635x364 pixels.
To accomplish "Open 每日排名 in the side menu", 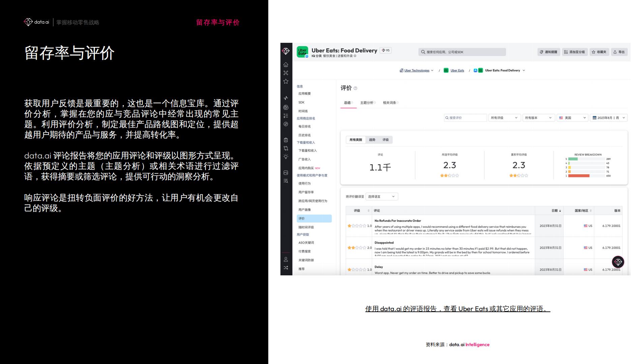I will coord(304,126).
